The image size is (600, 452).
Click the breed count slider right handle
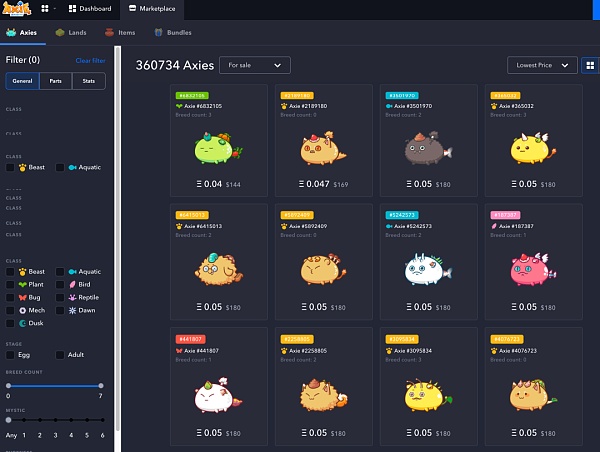tap(101, 386)
